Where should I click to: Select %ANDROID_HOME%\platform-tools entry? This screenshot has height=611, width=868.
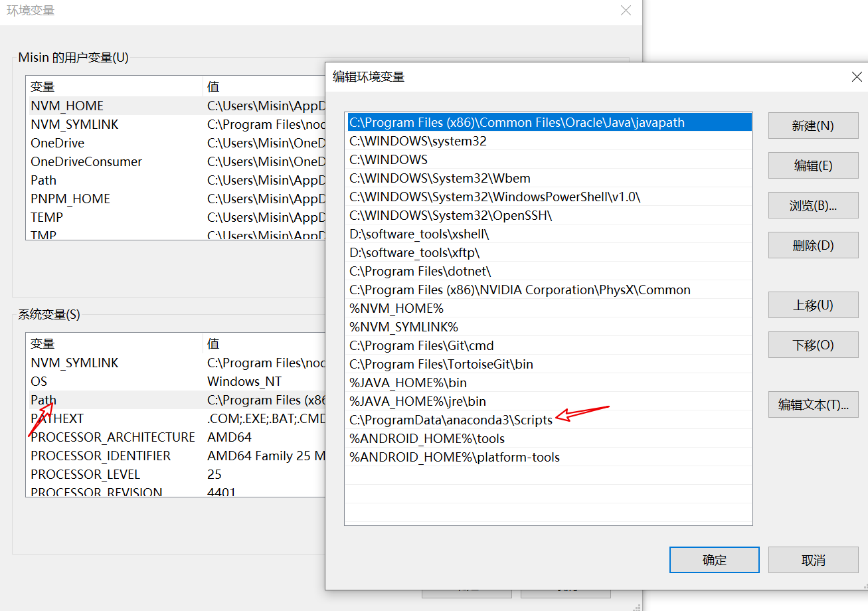tap(455, 457)
